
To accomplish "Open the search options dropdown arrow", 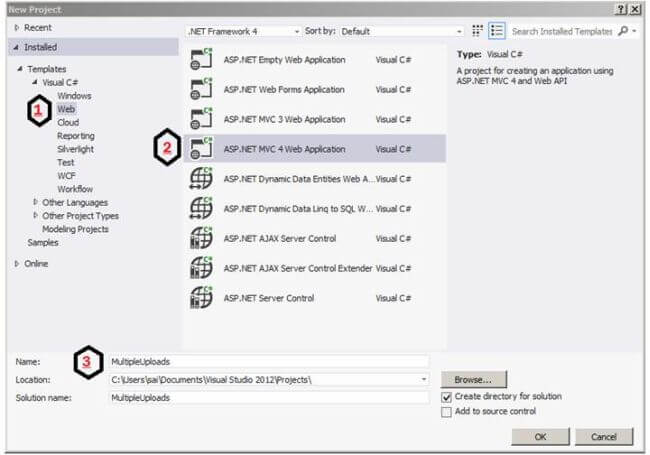I will (634, 31).
